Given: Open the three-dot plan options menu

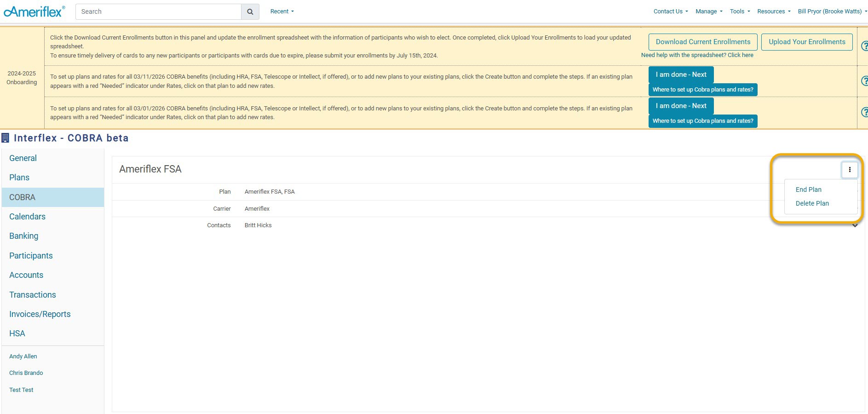Looking at the screenshot, I should coord(849,170).
